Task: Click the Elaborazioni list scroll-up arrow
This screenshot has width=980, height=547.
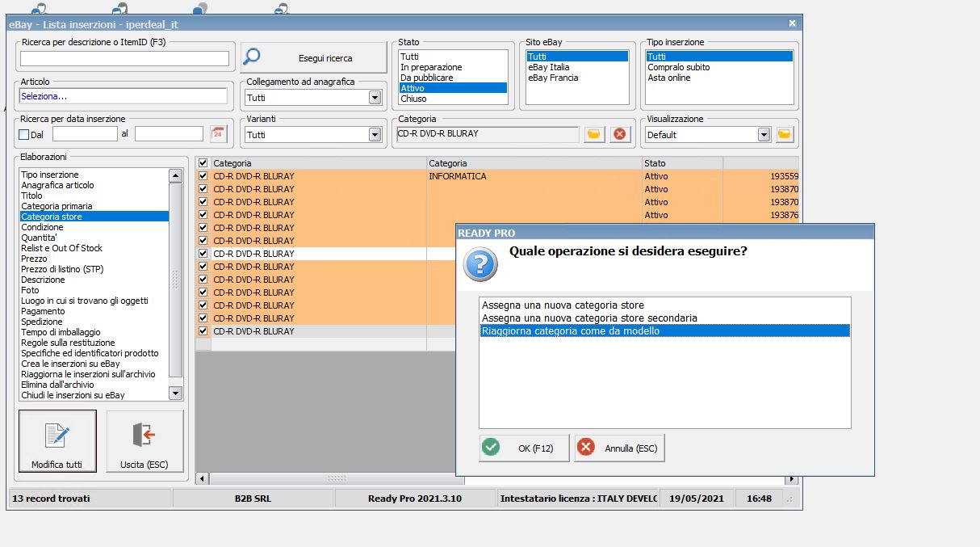Action: click(175, 175)
